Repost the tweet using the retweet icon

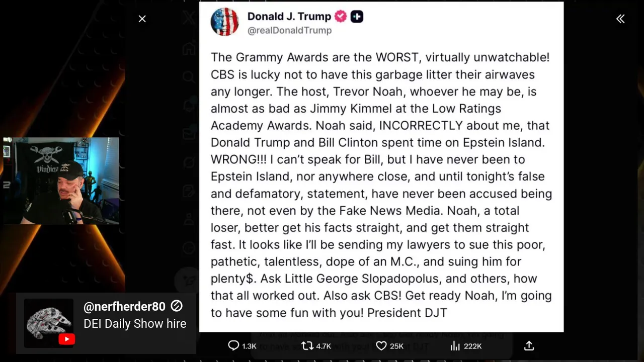307,345
